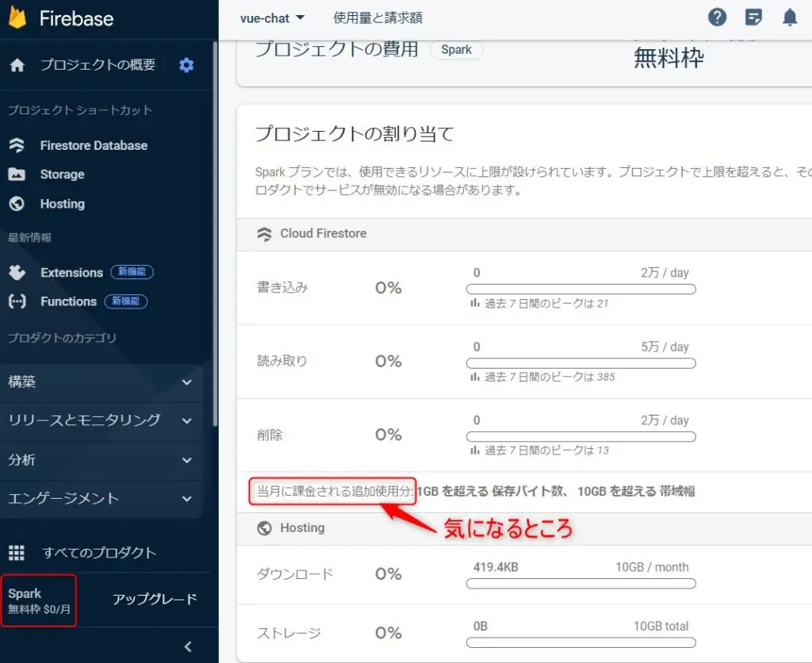The image size is (812, 663).
Task: Click bar chart icon beside peak 385
Action: pyautogui.click(x=474, y=377)
